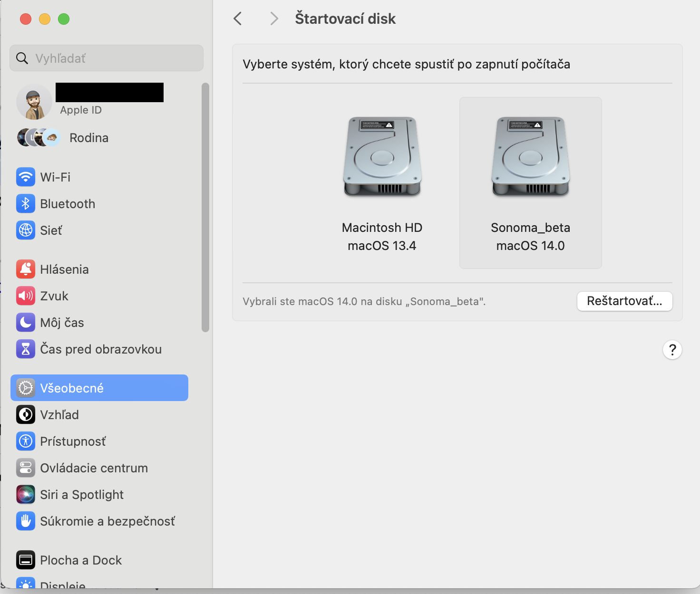Click the Sonoma_beta name label
Screen dimensions: 700x594
tap(531, 228)
